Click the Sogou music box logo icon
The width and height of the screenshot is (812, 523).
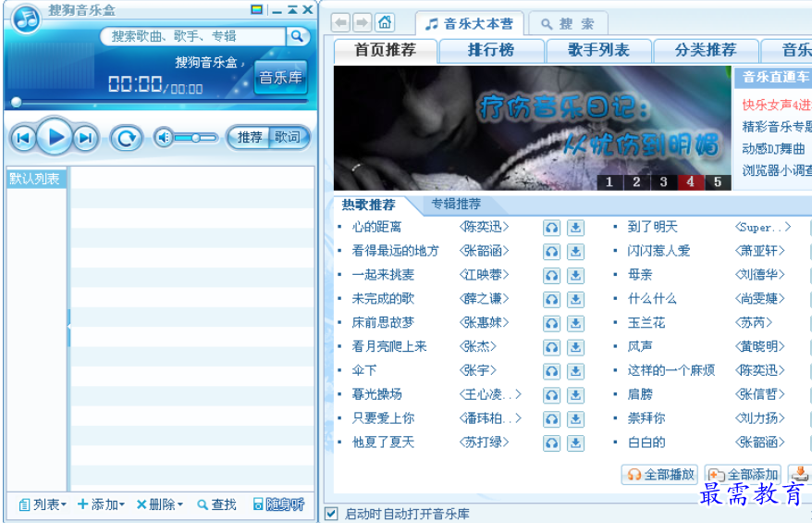click(27, 19)
